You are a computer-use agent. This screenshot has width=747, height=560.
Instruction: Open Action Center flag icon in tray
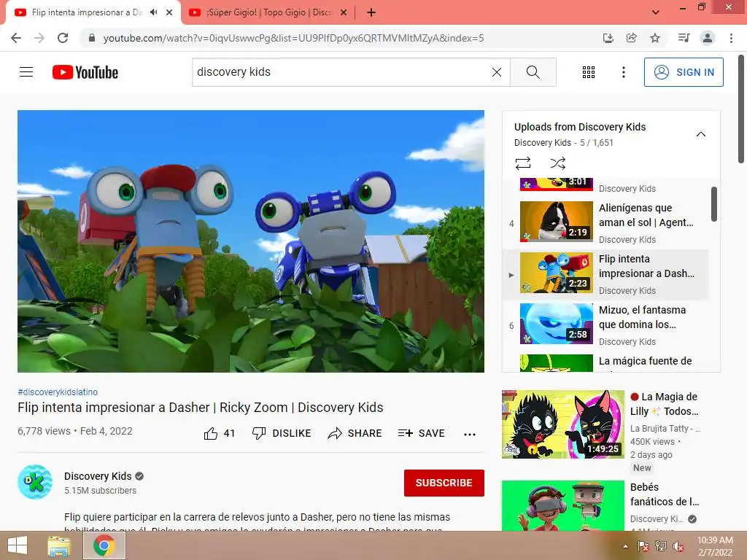pos(643,546)
